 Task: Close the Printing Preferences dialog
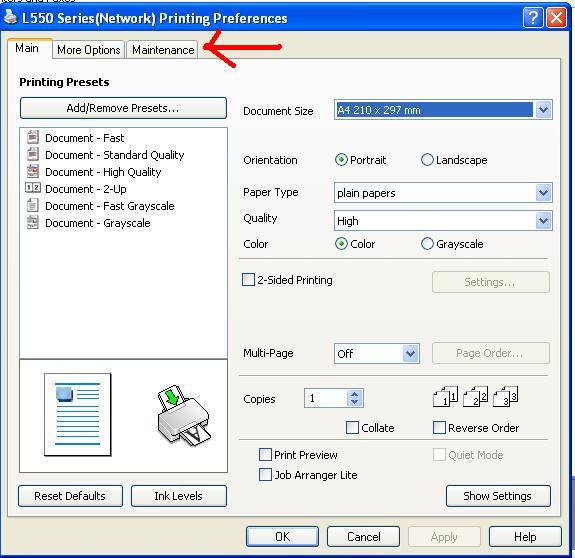(556, 17)
